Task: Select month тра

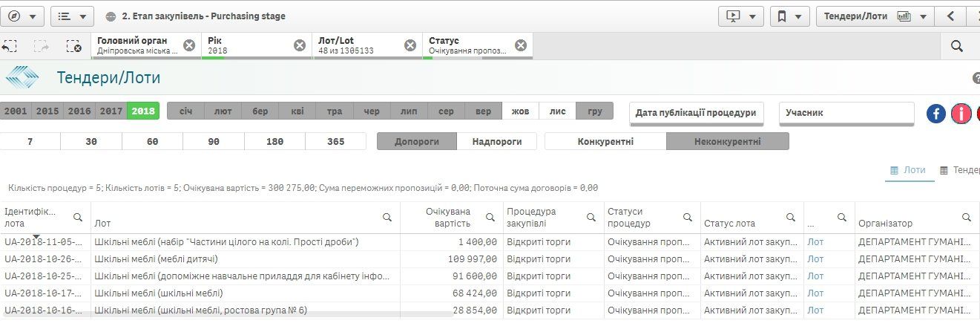Action: point(335,111)
